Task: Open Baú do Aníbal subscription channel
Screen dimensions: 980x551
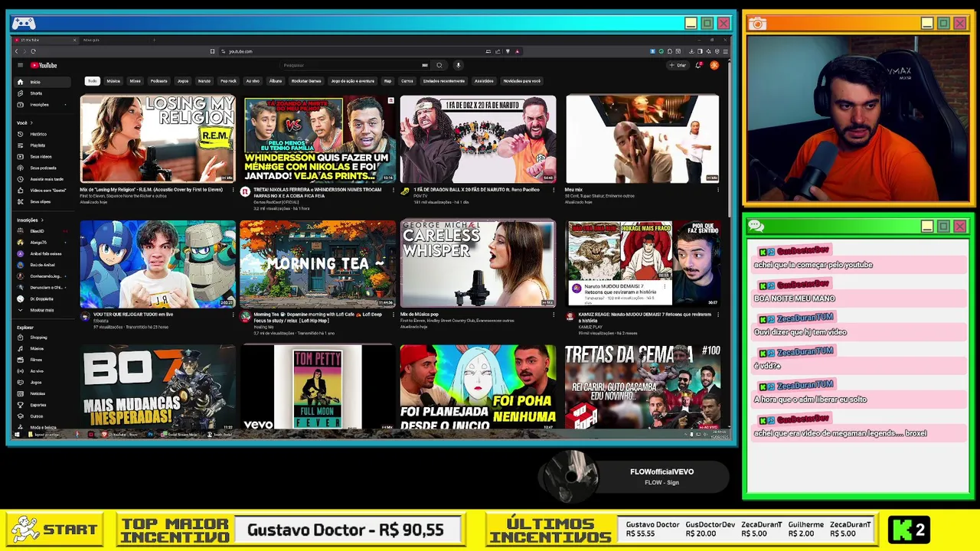Action: pyautogui.click(x=42, y=265)
